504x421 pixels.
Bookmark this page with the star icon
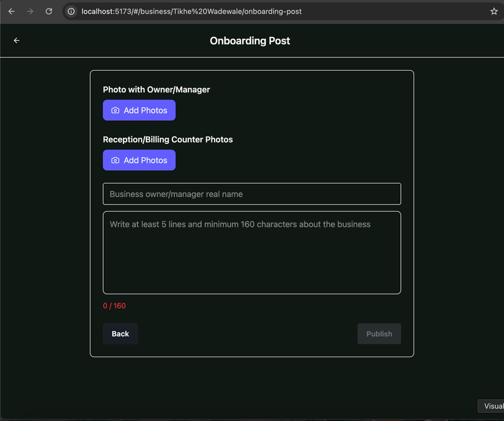pos(493,12)
